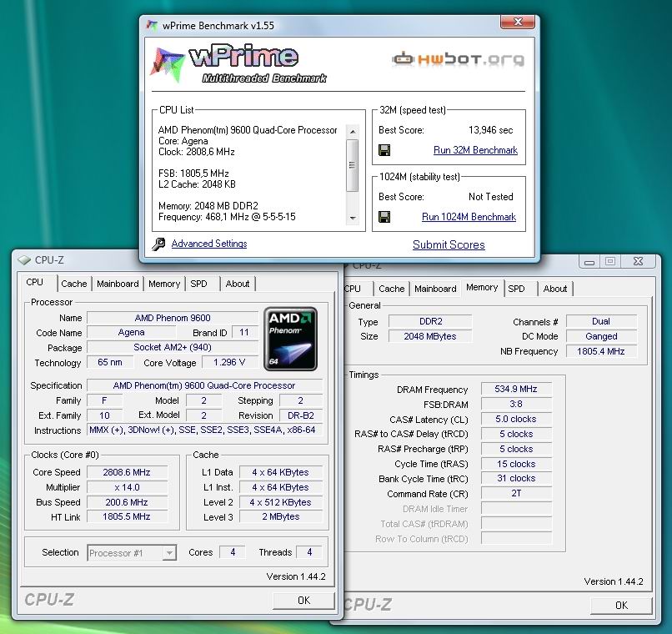The width and height of the screenshot is (672, 634).
Task: Click the Bus Speed value 200.6 MHz
Action: tap(127, 502)
